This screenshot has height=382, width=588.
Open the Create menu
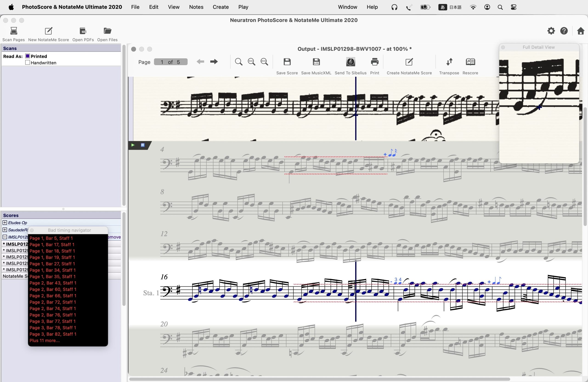tap(221, 7)
